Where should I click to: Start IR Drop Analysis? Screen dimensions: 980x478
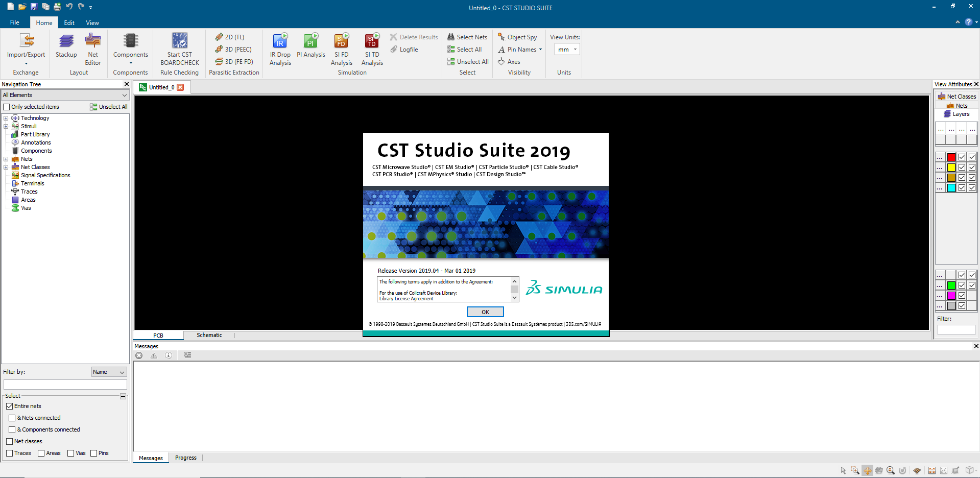pos(280,49)
